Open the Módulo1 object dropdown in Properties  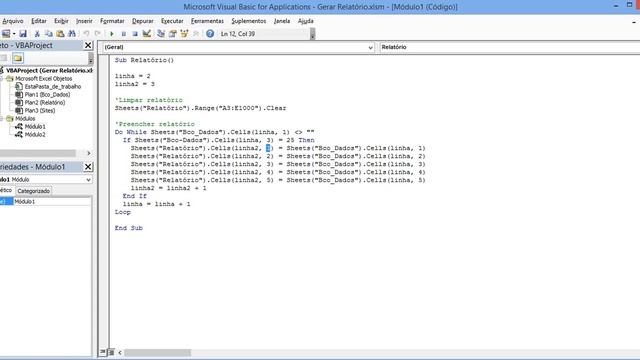pos(88,180)
